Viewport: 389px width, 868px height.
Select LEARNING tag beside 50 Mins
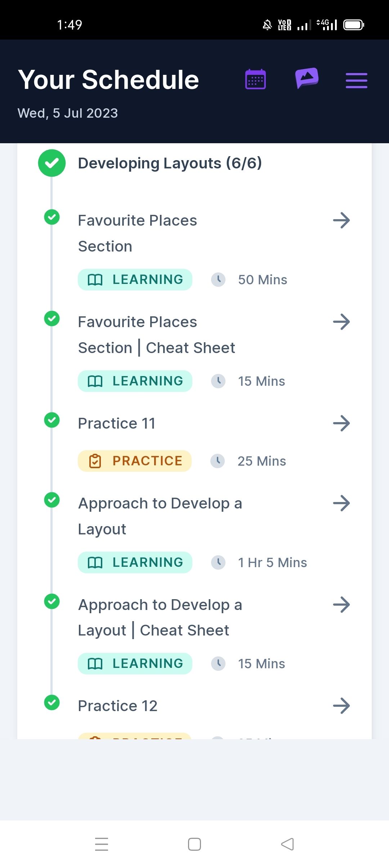click(x=135, y=280)
